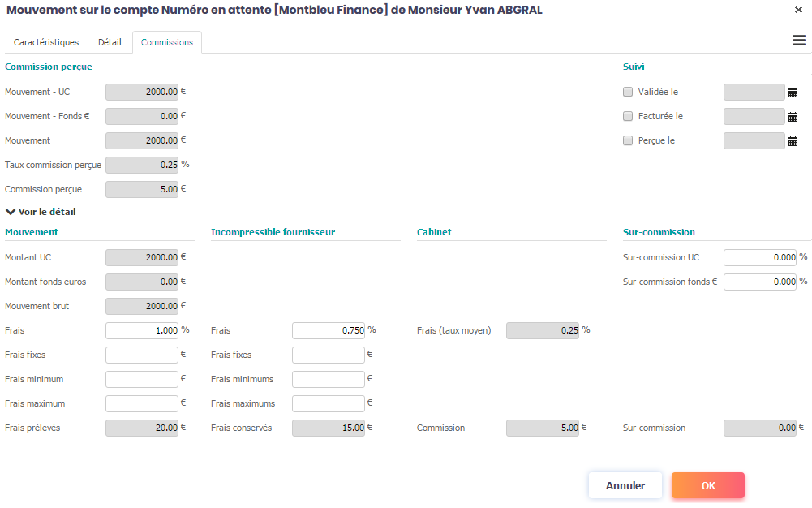812x508 pixels.
Task: Select the Sur-commission fonds € field
Action: coord(759,282)
